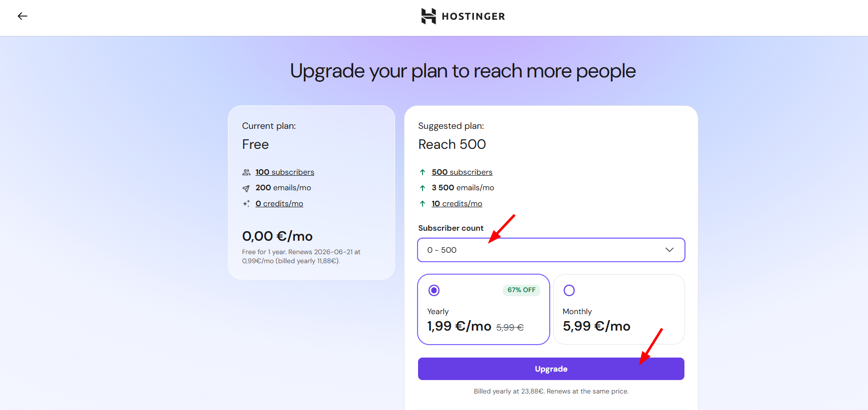Open the 10 credits/mo link

coord(457,204)
